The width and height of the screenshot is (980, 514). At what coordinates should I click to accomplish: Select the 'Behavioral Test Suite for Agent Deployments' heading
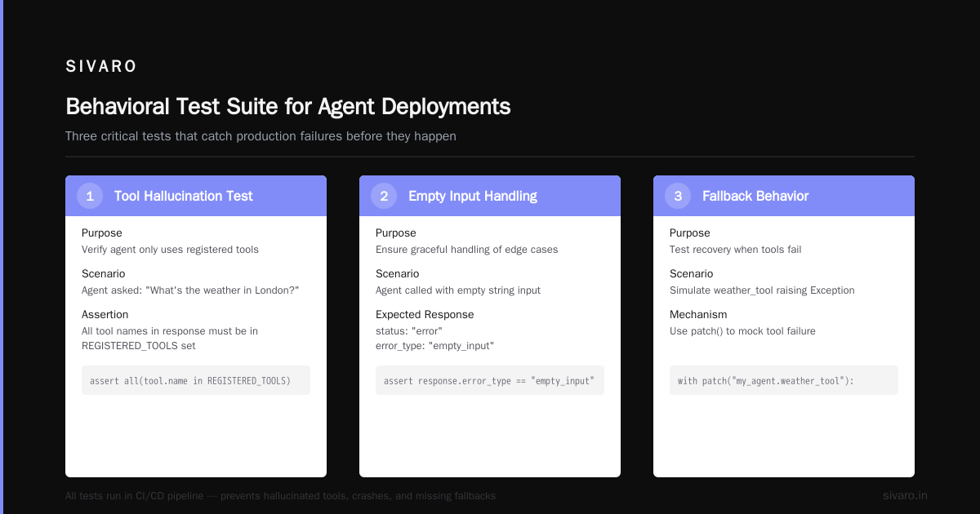288,107
